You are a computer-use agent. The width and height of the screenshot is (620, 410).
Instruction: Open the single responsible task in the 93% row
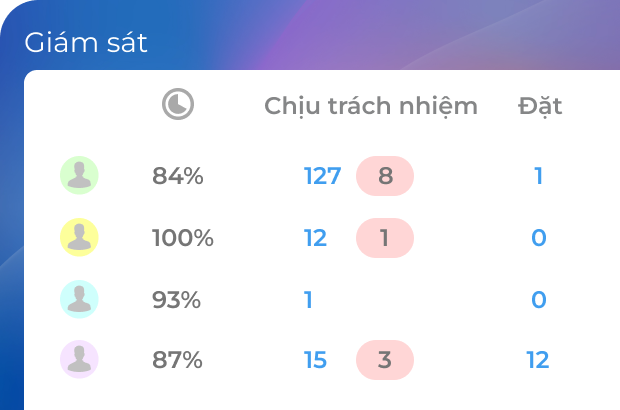coord(308,299)
